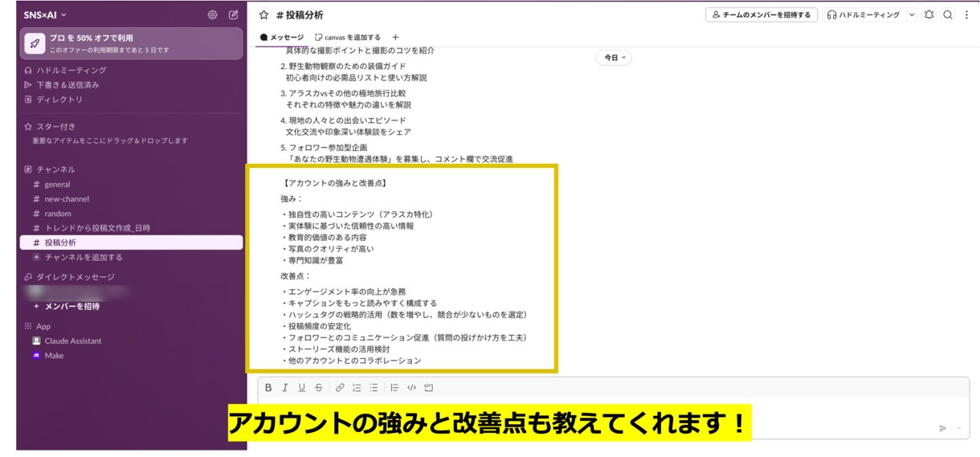Screen dimensions: 980x457
Task: Click チームのメンバーを招待する button
Action: [762, 14]
